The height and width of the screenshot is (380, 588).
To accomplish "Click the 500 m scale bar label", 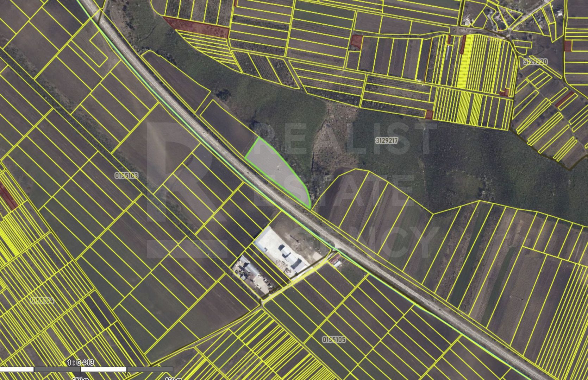I will (173, 379).
